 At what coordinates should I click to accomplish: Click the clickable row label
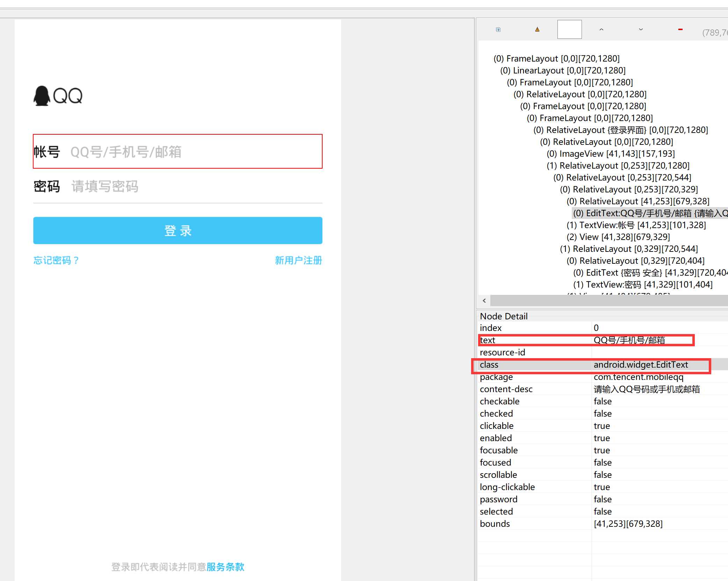coord(497,426)
